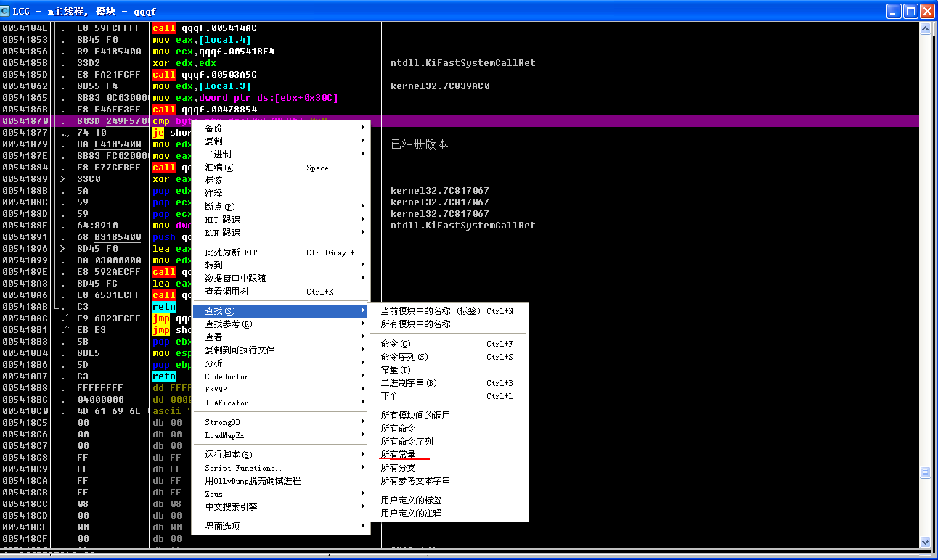This screenshot has width=938, height=560.
Task: Open the 查找参考(R) submenu
Action: (281, 324)
